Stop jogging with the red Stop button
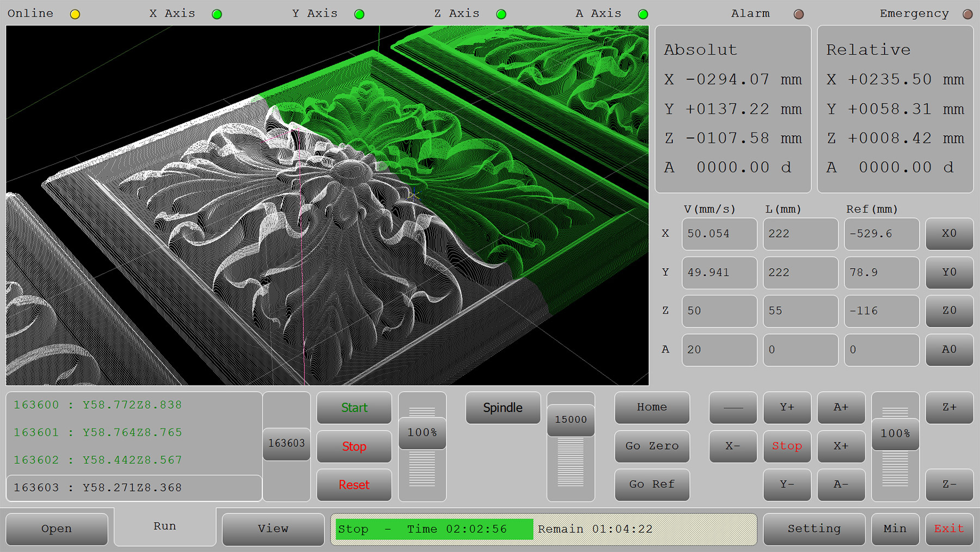Screen dimensions: 980x552 pos(787,446)
